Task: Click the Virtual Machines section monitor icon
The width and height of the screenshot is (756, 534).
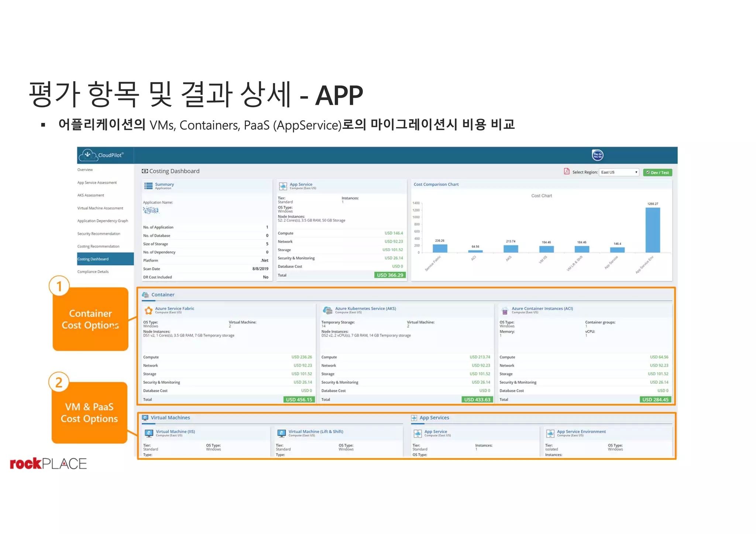Action: [145, 418]
